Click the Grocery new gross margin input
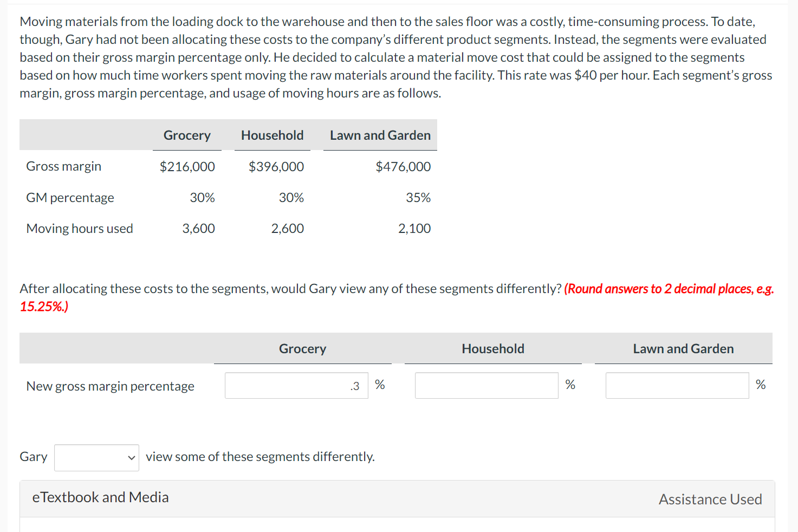This screenshot has height=532, width=798. tap(296, 386)
